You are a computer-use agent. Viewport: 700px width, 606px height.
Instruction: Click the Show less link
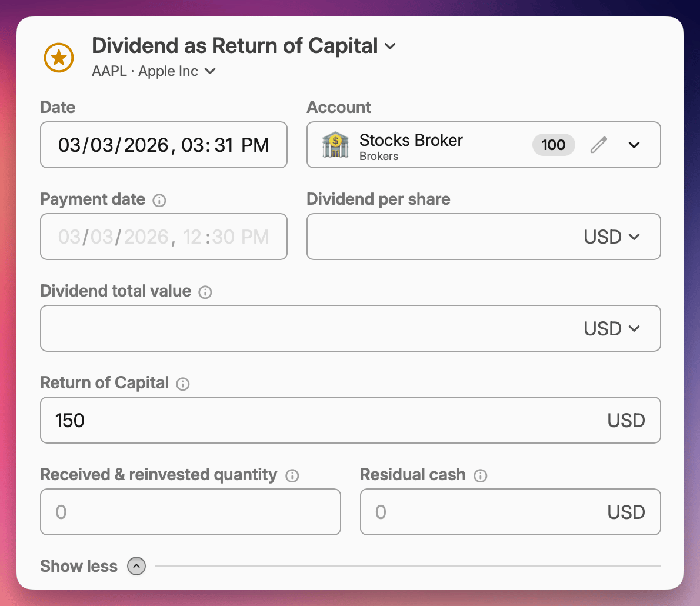coord(78,566)
